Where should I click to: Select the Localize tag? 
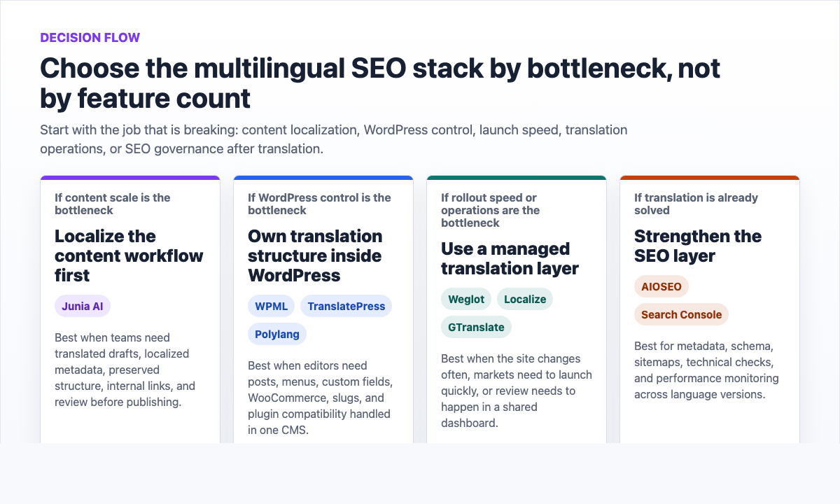[x=525, y=299]
